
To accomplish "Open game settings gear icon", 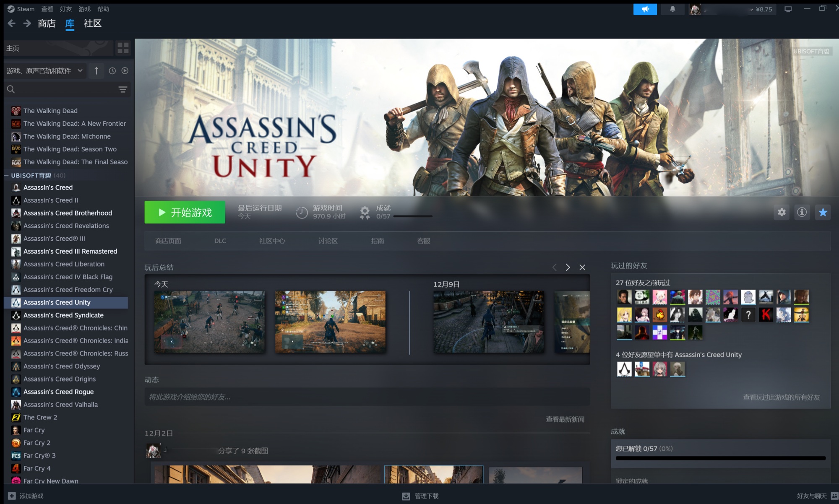I will click(x=782, y=212).
